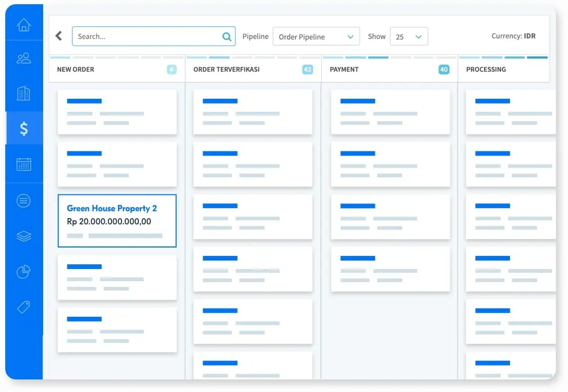Open the Calendar icon in sidebar
The height and width of the screenshot is (392, 568).
point(24,164)
